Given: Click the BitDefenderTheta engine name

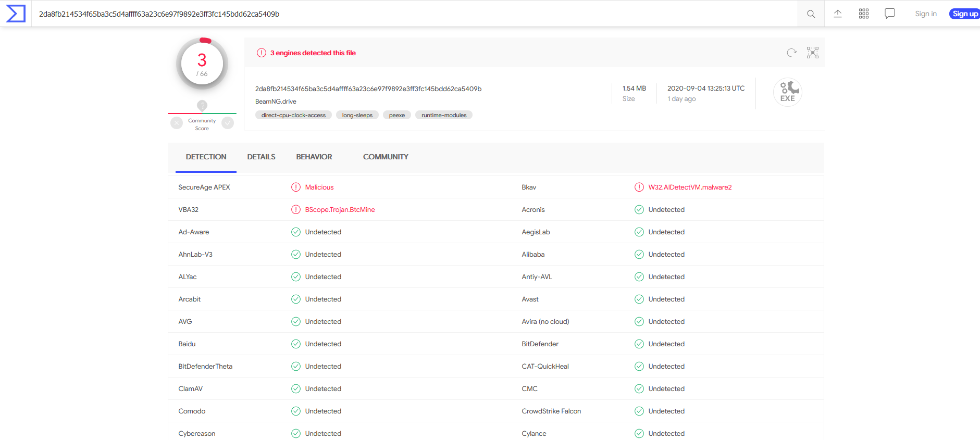Looking at the screenshot, I should [x=205, y=366].
